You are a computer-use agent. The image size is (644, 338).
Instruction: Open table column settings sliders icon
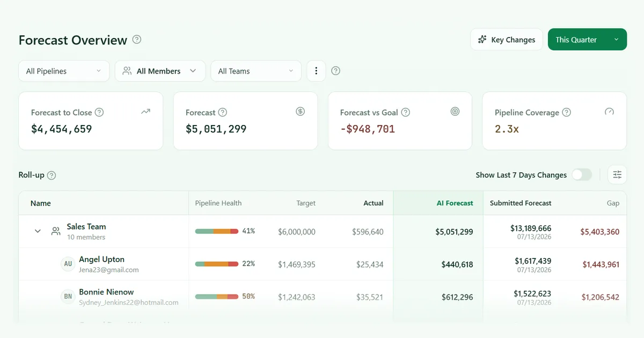pos(617,174)
